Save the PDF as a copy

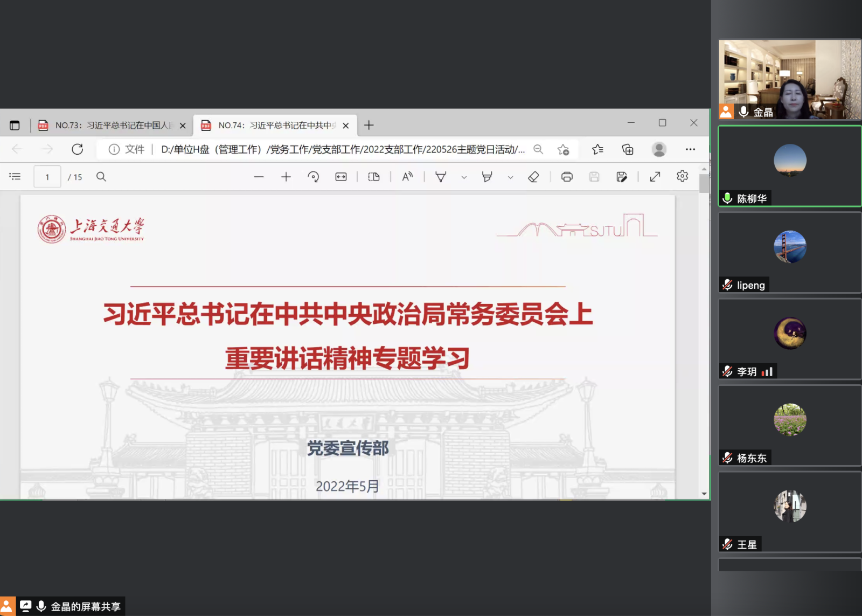tap(622, 177)
